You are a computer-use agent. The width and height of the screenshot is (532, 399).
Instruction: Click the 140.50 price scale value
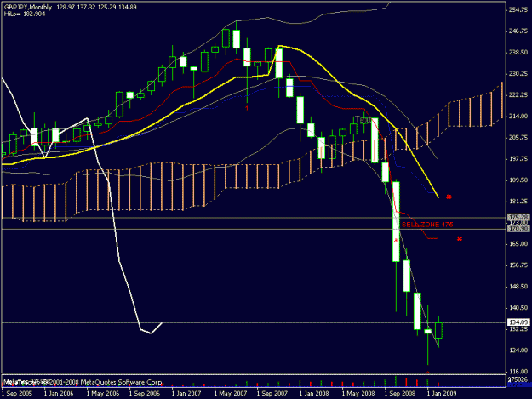(518, 308)
